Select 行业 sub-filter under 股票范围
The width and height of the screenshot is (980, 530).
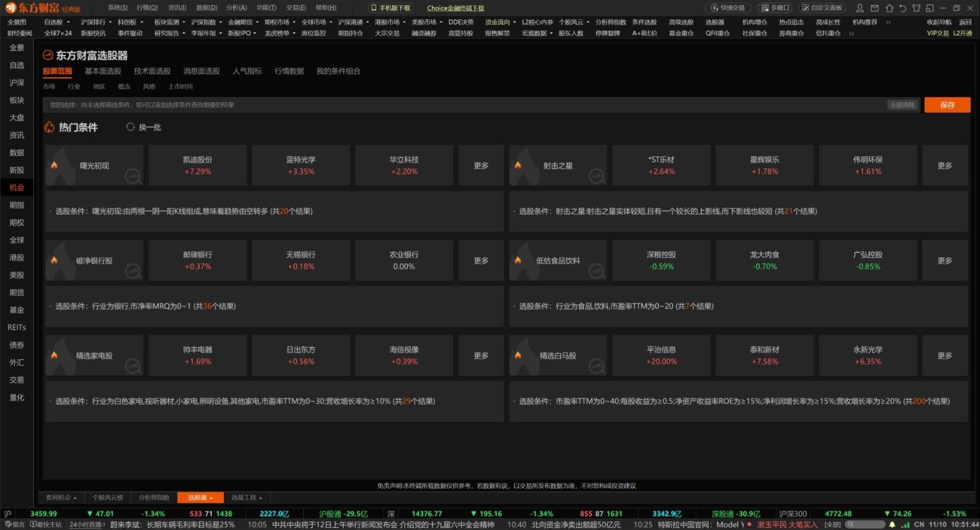click(74, 86)
